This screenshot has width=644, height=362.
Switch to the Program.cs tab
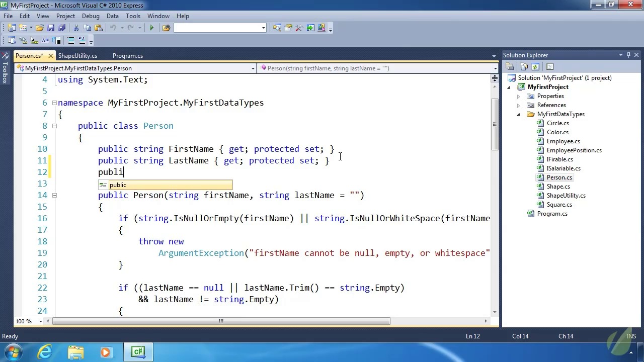pyautogui.click(x=128, y=56)
